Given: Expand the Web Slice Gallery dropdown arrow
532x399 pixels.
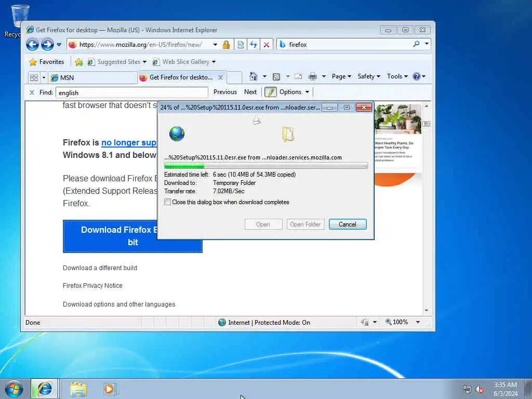Looking at the screenshot, I should (x=214, y=62).
